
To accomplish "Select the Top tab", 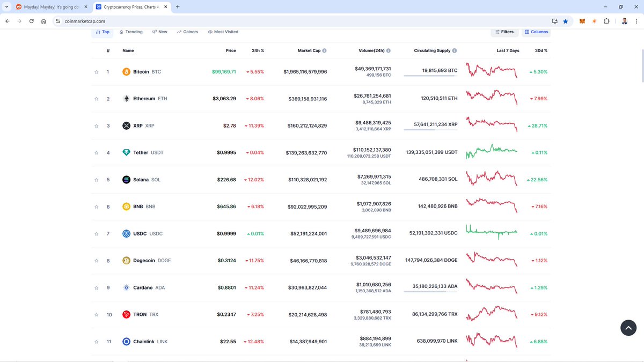I will 103,32.
